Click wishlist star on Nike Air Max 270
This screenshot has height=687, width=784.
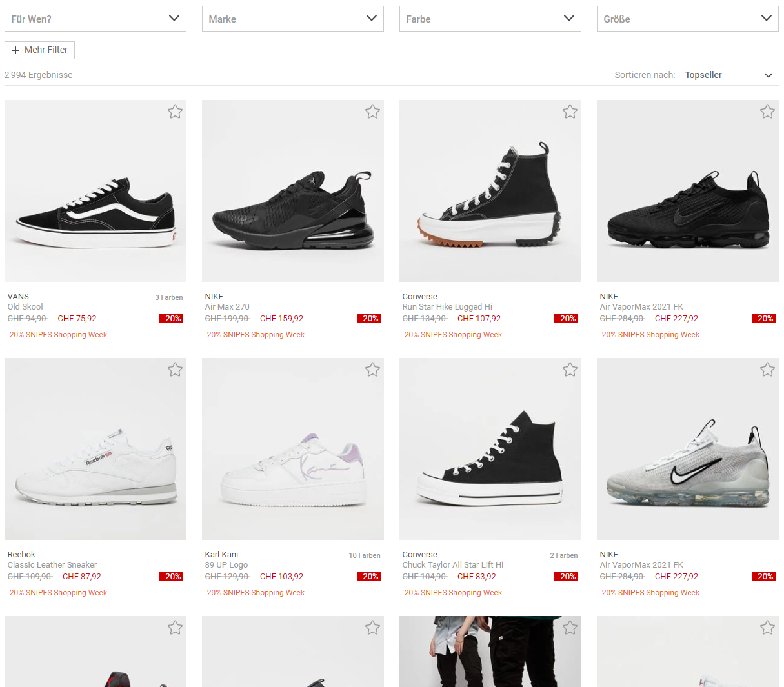point(372,112)
